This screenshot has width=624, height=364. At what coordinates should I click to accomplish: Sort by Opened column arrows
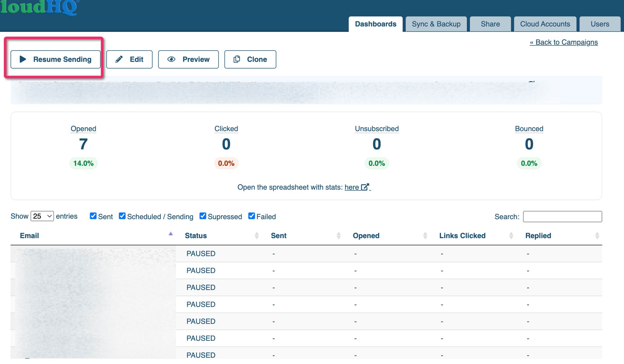[425, 236]
